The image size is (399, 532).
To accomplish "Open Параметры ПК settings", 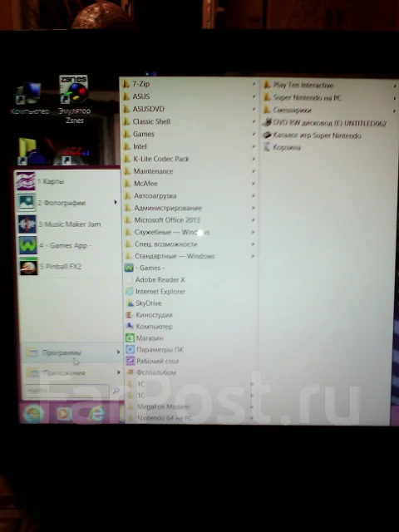I will [x=155, y=349].
